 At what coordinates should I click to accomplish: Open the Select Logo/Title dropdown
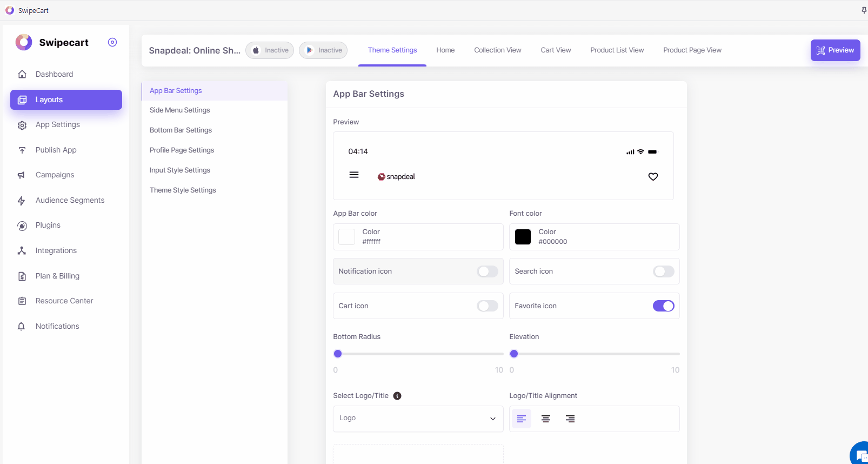(418, 419)
